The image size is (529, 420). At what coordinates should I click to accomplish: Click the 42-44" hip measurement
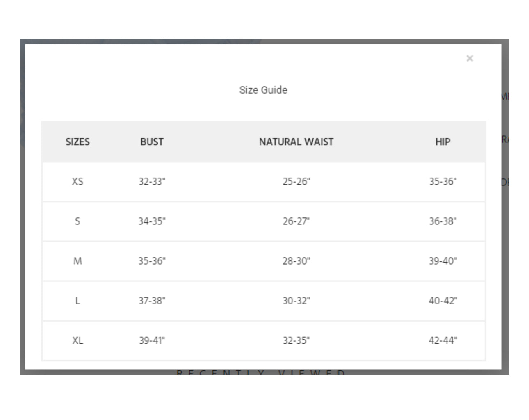pos(443,340)
